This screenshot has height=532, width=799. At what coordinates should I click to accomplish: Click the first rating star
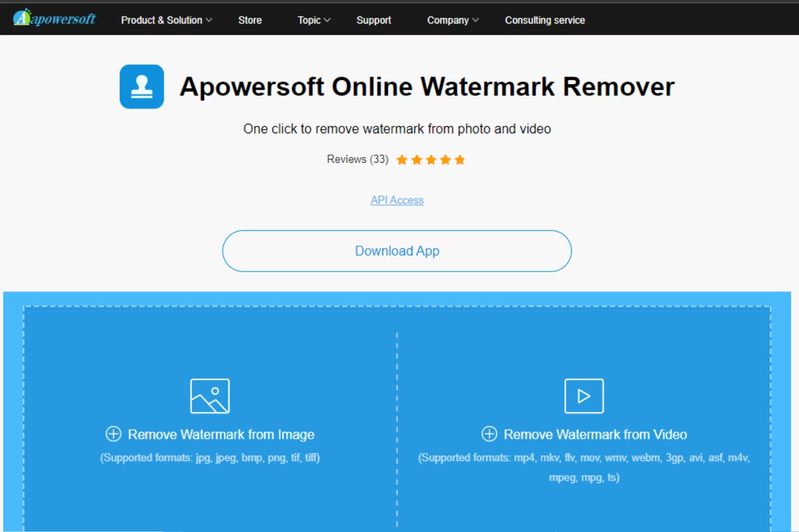(x=402, y=160)
